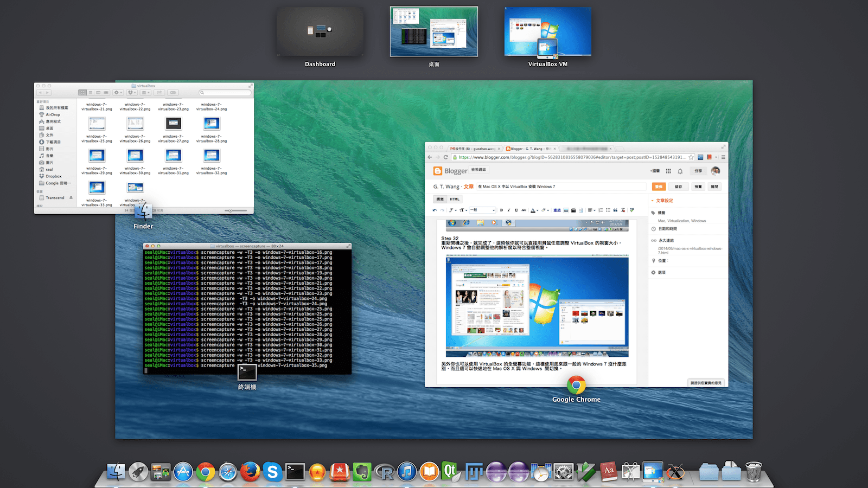Open the gear action menu in Finder toolbar
Viewport: 868px width, 488px height.
pos(117,92)
